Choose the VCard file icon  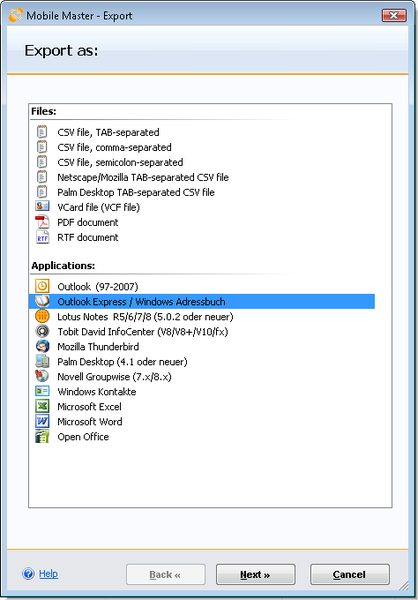tap(42, 207)
